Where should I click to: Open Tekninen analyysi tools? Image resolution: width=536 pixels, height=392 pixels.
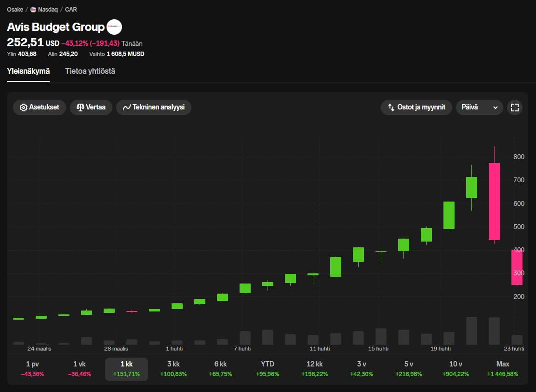(x=153, y=108)
